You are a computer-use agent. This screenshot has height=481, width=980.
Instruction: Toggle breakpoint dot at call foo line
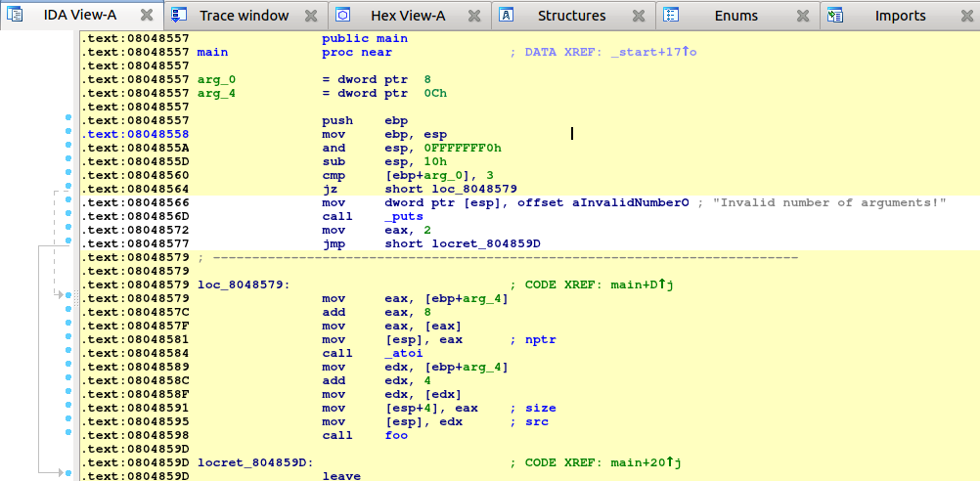click(x=68, y=432)
